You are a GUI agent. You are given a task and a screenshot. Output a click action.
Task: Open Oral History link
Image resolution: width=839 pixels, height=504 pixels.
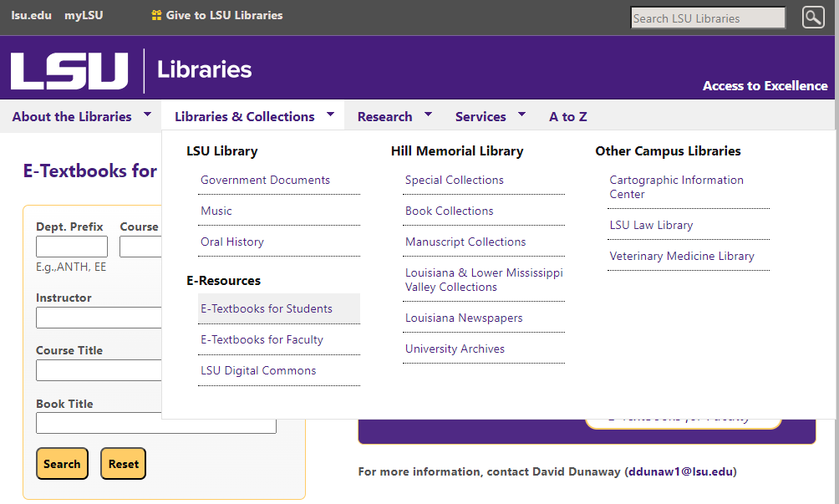(232, 242)
